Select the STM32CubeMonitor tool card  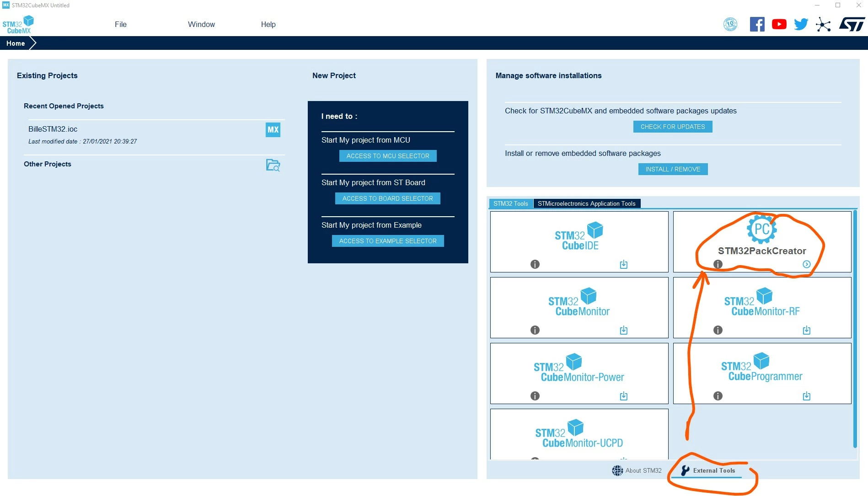click(579, 308)
